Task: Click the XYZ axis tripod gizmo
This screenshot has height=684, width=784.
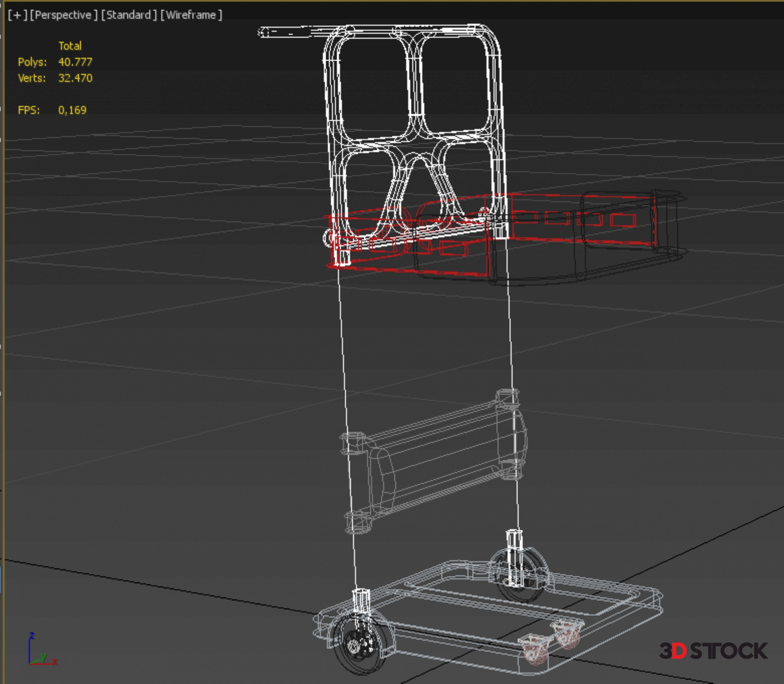Action: coord(41,651)
